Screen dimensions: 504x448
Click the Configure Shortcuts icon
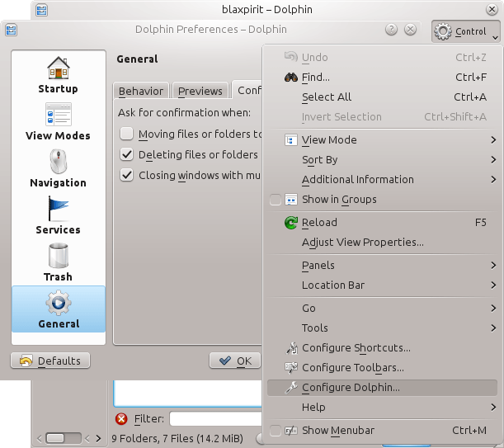click(x=292, y=348)
